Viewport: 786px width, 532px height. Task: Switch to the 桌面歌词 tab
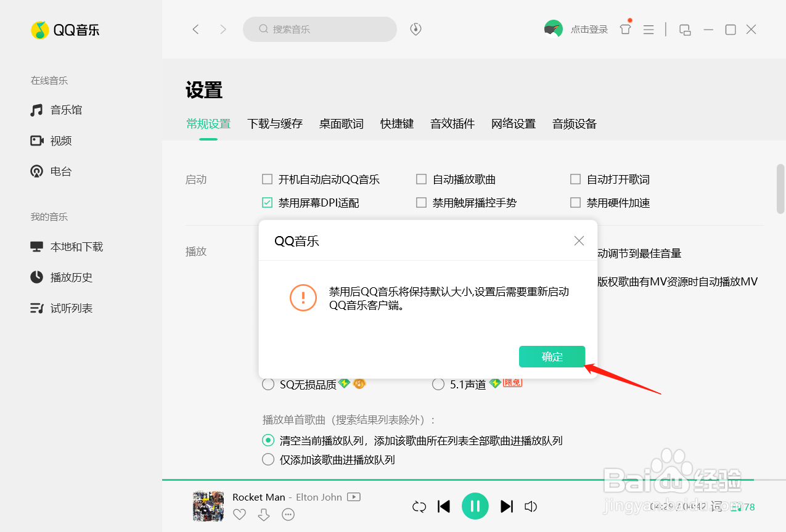[x=341, y=123]
